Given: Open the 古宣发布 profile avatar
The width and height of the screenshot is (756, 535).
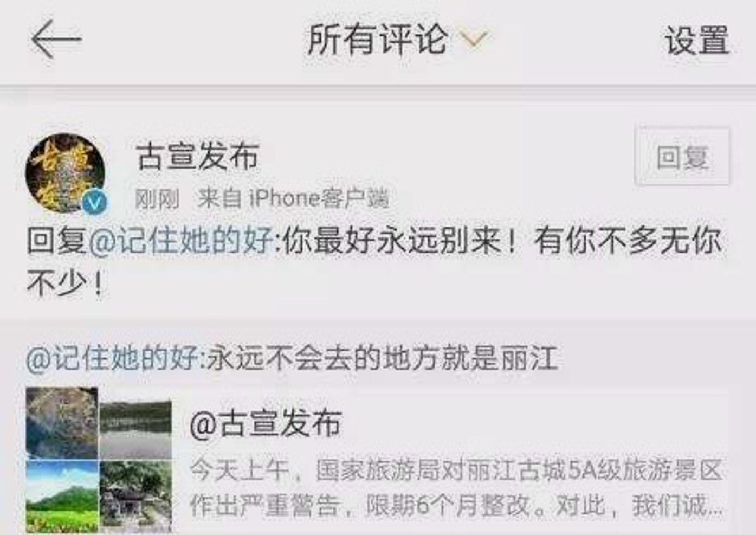Looking at the screenshot, I should pyautogui.click(x=66, y=173).
